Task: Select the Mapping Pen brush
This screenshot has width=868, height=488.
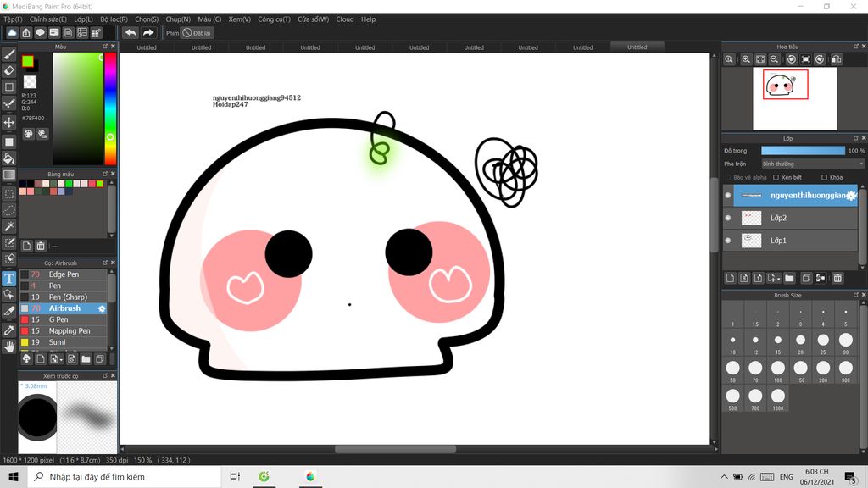Action: 64,331
